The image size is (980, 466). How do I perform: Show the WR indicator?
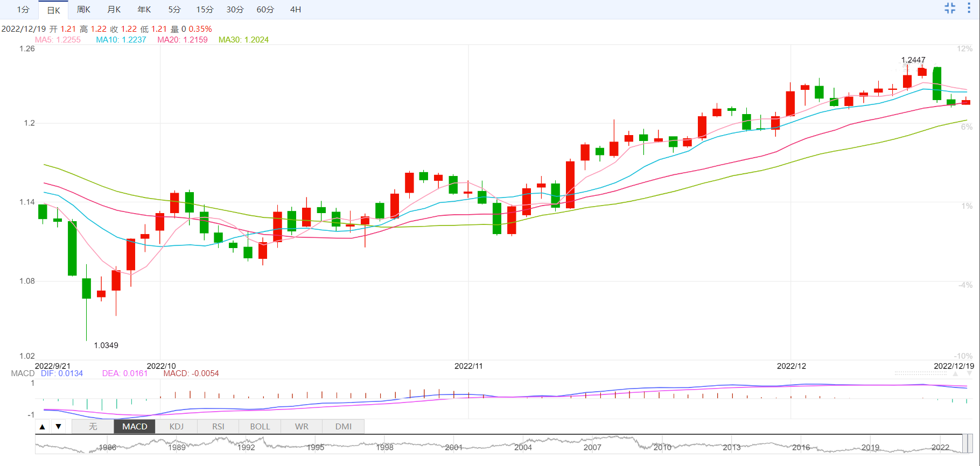click(302, 427)
